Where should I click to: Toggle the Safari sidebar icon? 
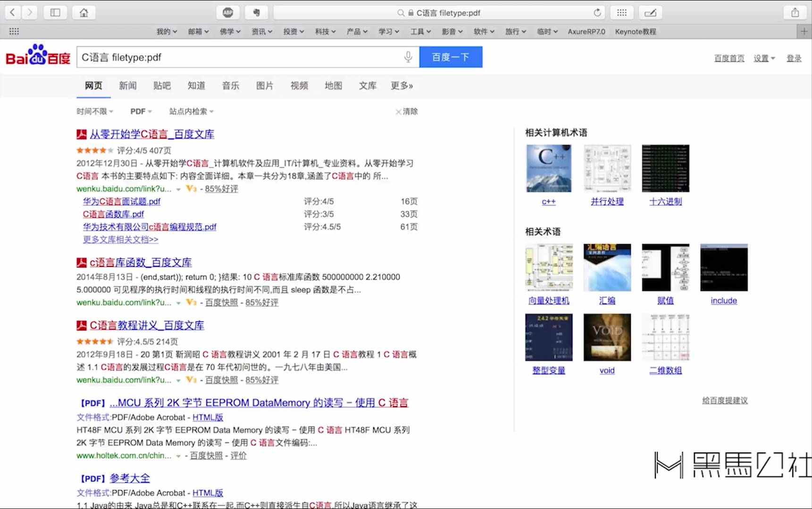tap(55, 13)
